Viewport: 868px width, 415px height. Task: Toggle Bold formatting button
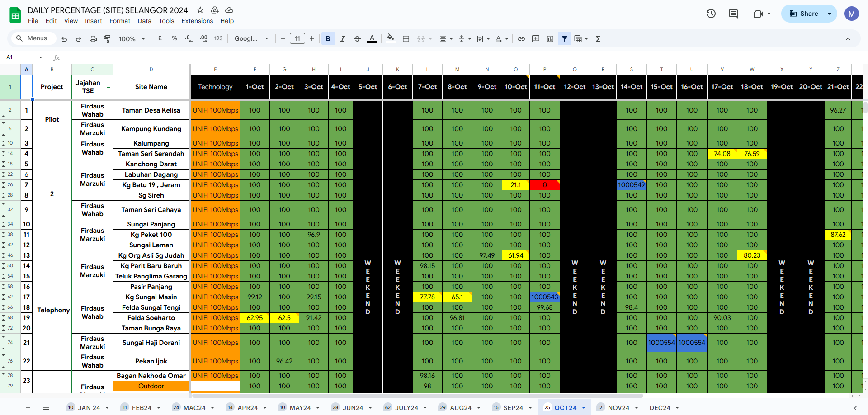click(x=328, y=39)
